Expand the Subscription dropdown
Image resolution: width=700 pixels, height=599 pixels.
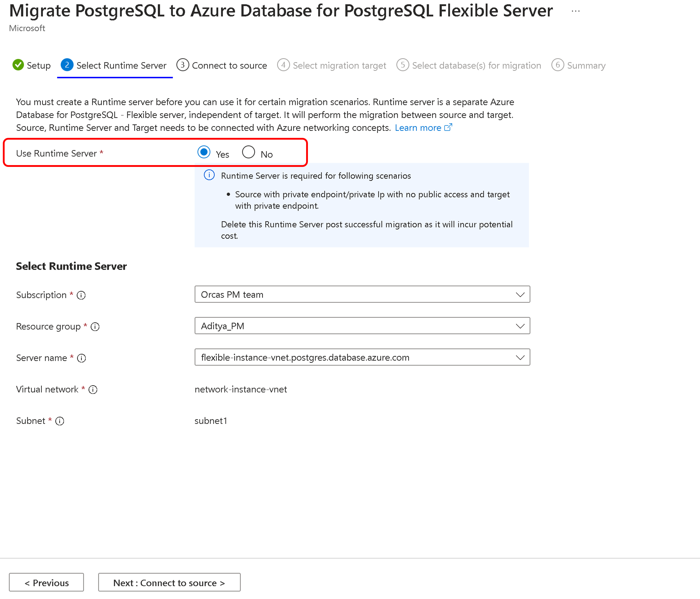coord(521,294)
